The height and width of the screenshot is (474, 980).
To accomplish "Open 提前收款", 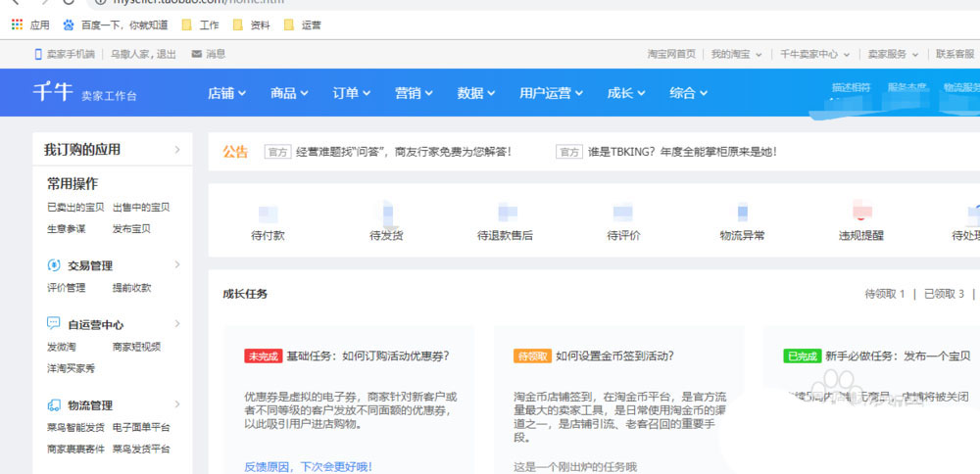I will [132, 288].
